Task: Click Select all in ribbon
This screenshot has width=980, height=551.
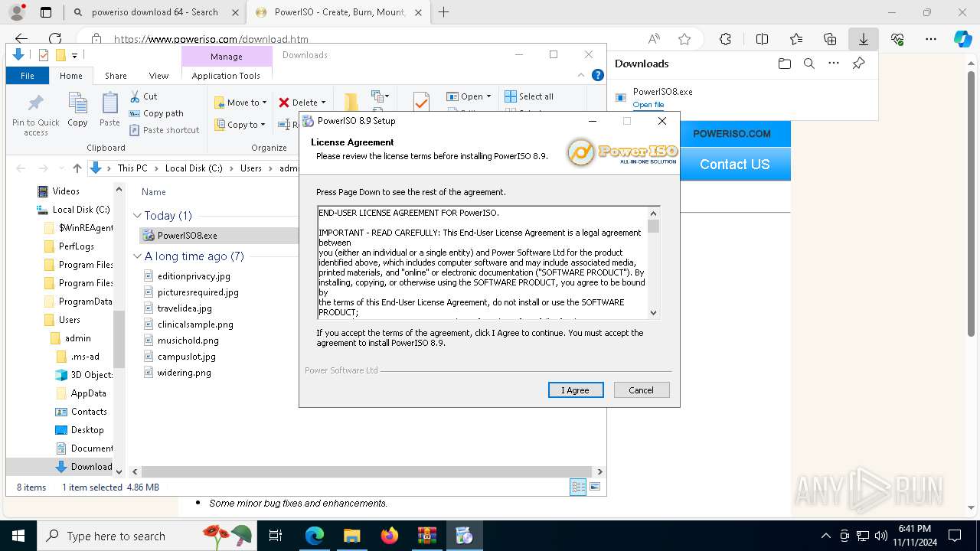Action: 529,96
